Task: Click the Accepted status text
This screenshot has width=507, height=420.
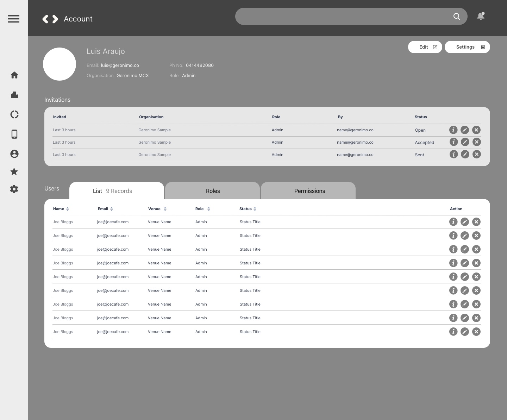Action: click(x=425, y=143)
